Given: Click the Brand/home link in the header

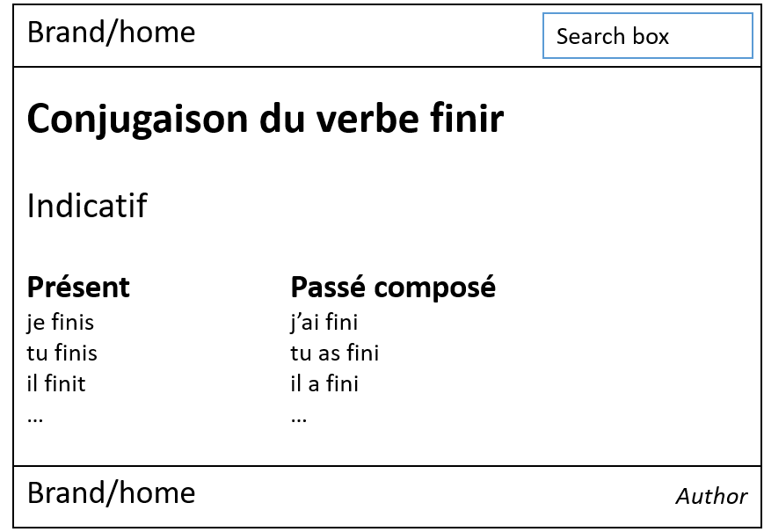Looking at the screenshot, I should tap(111, 33).
